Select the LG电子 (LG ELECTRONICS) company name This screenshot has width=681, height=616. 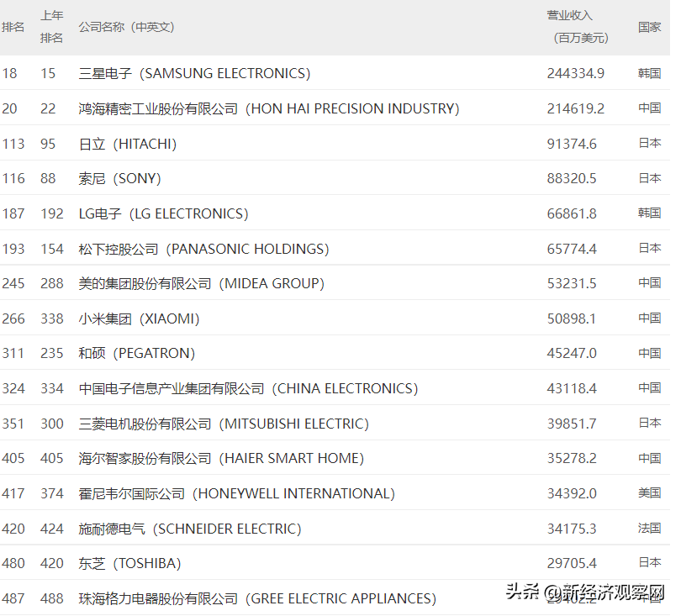coord(163,213)
